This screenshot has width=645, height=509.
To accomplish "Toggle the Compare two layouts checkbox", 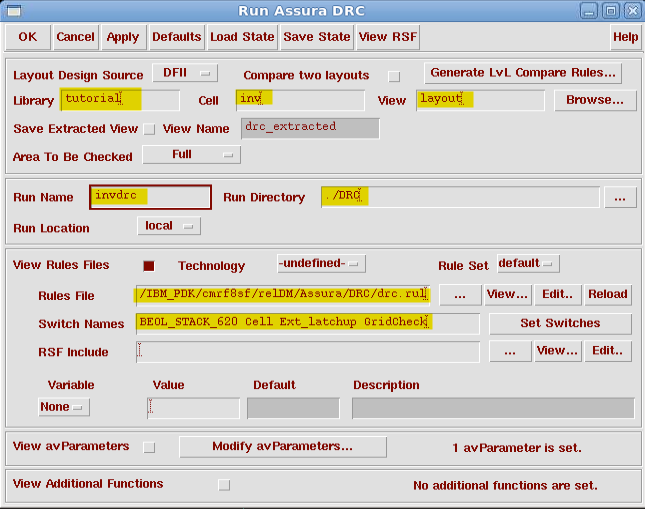I will [x=394, y=76].
